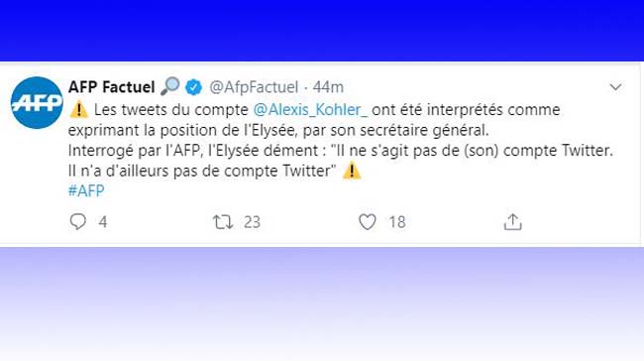Open the 44m tweet timestamp
This screenshot has height=361, width=644.
pos(328,87)
